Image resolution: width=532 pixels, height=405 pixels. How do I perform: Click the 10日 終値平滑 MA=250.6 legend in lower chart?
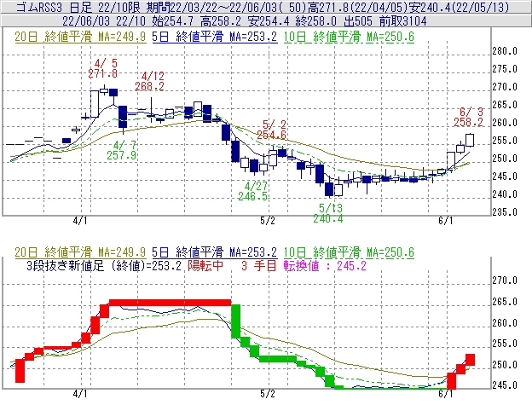349,252
